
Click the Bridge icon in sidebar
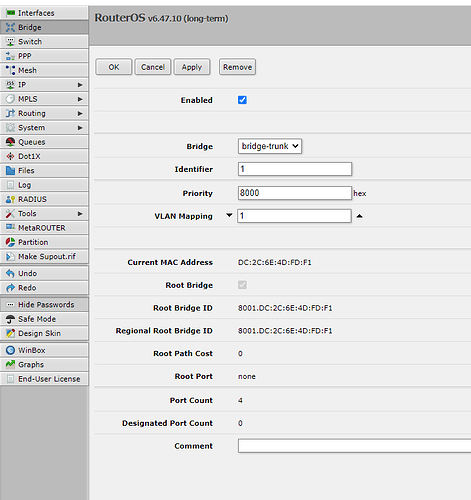pos(10,27)
